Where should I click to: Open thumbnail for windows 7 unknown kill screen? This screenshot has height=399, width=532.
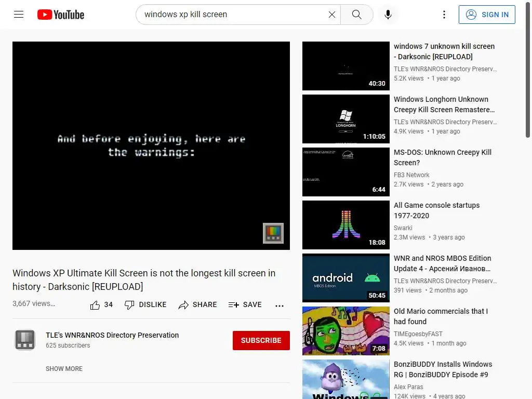coord(345,66)
